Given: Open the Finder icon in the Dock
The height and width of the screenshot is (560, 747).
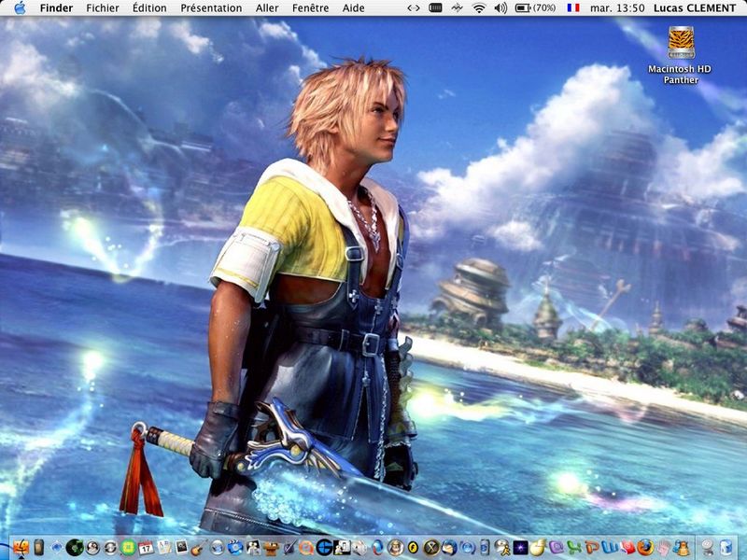Looking at the screenshot, I should [21, 548].
